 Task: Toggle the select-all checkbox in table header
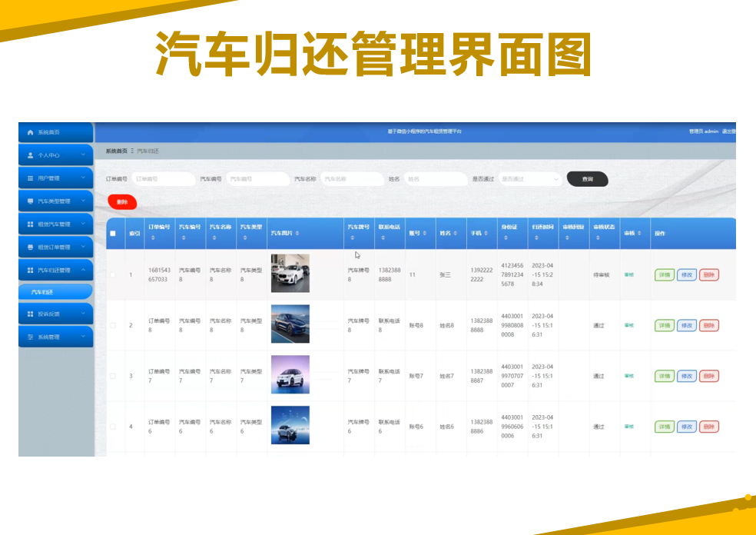[113, 234]
